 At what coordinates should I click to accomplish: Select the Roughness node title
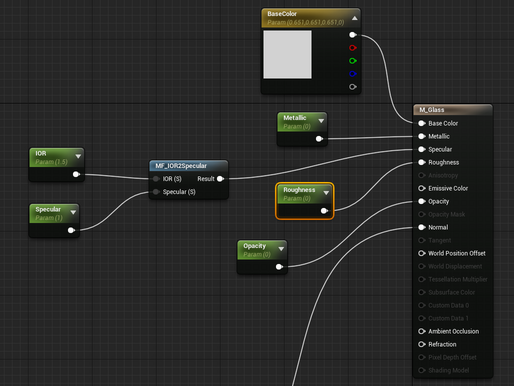tap(299, 190)
